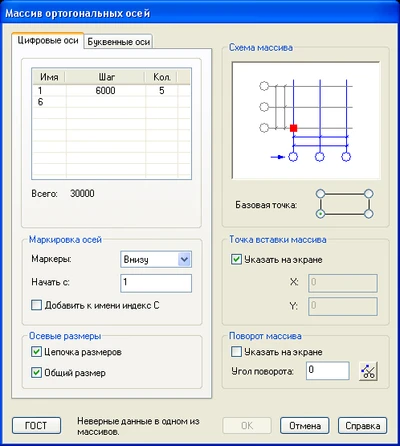Switch to the Буквенные оси tab
The height and width of the screenshot is (446, 400).
(118, 42)
